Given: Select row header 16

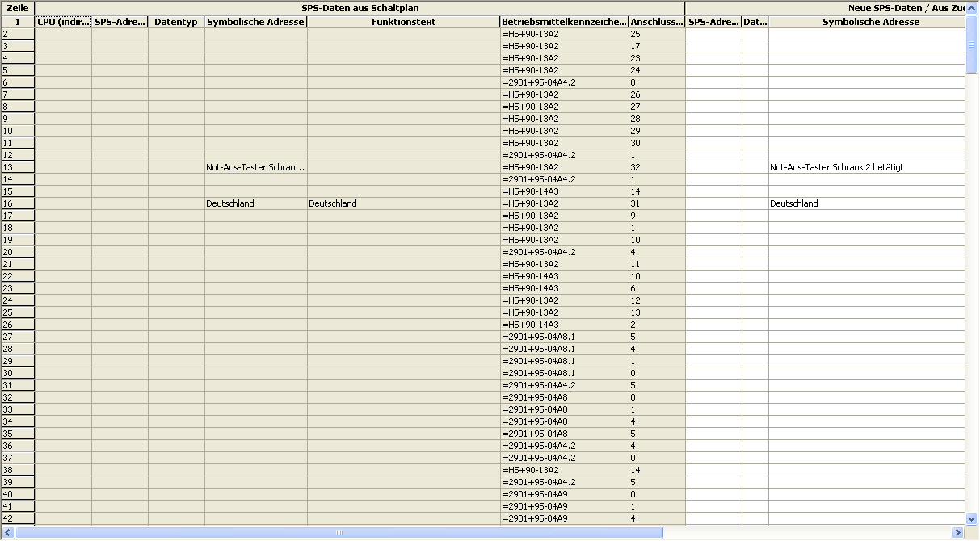Looking at the screenshot, I should coord(17,203).
